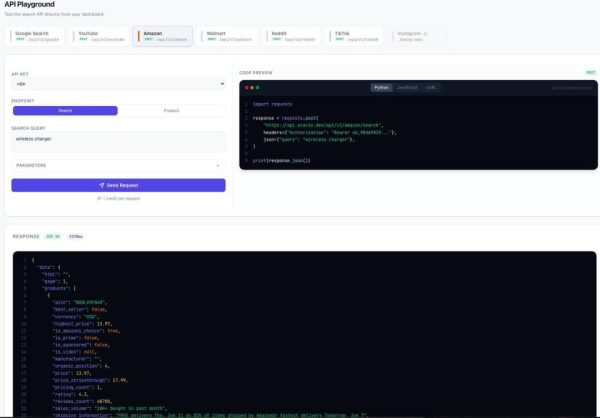This screenshot has height=418, width=600.
Task: Expand the Parameters section
Action: point(118,165)
